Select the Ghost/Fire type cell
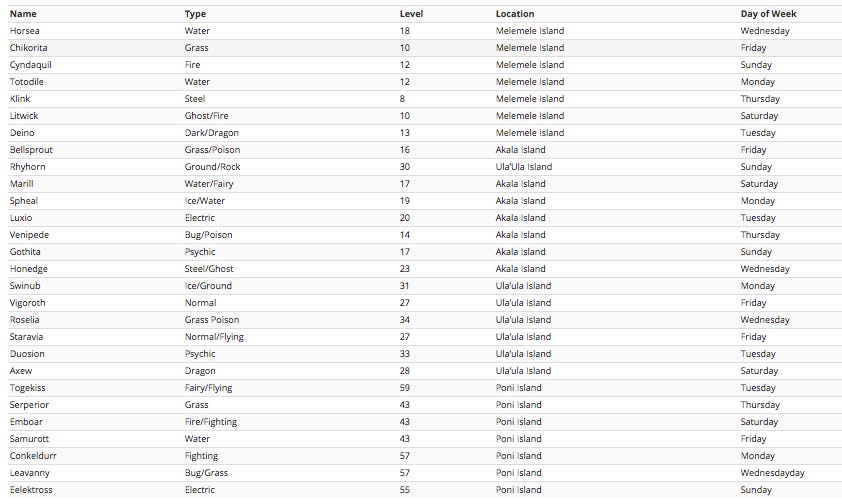 click(x=207, y=116)
